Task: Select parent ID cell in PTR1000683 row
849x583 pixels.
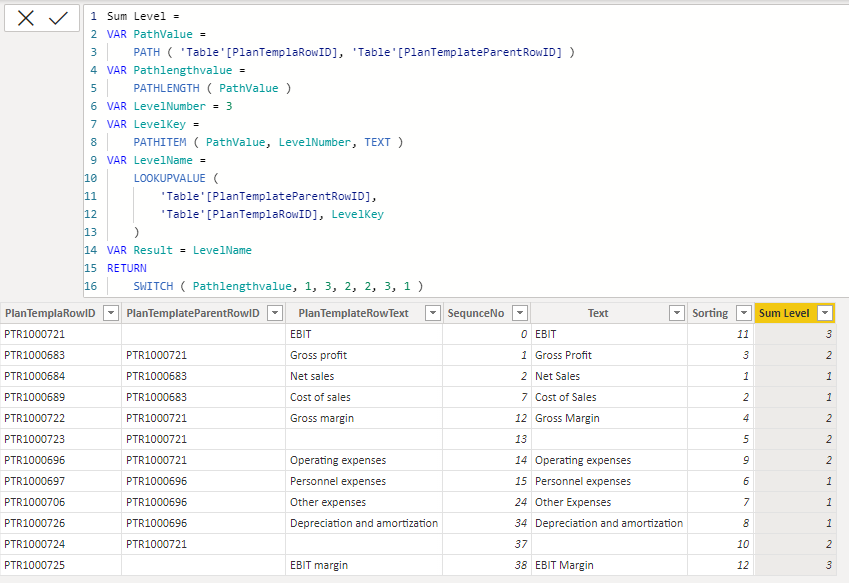Action: [204, 355]
